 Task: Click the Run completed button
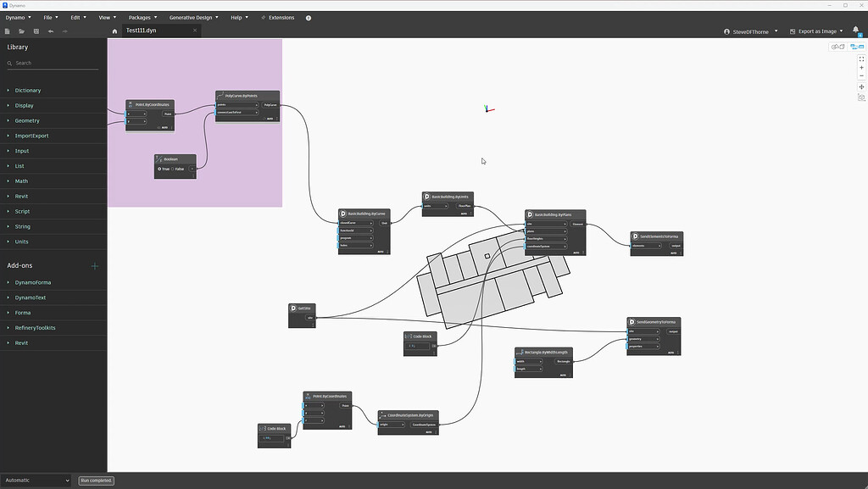coord(95,480)
